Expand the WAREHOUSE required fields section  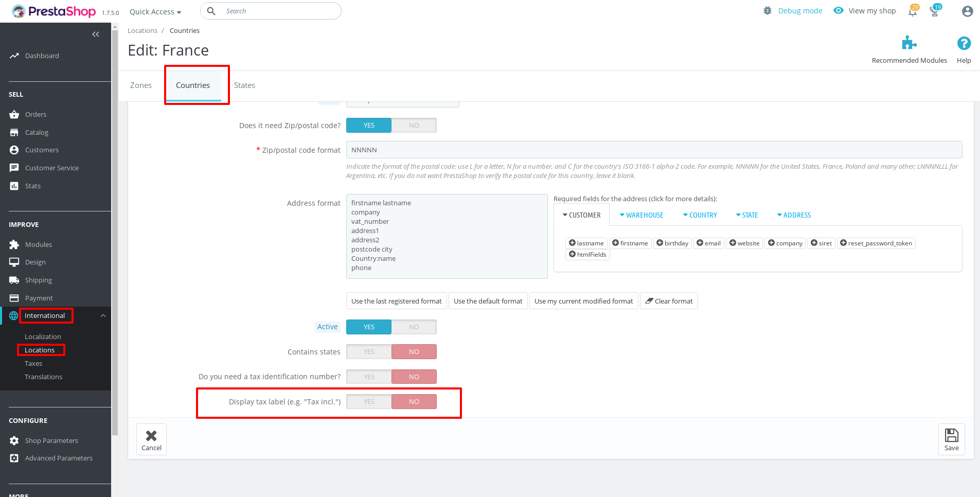pyautogui.click(x=641, y=215)
